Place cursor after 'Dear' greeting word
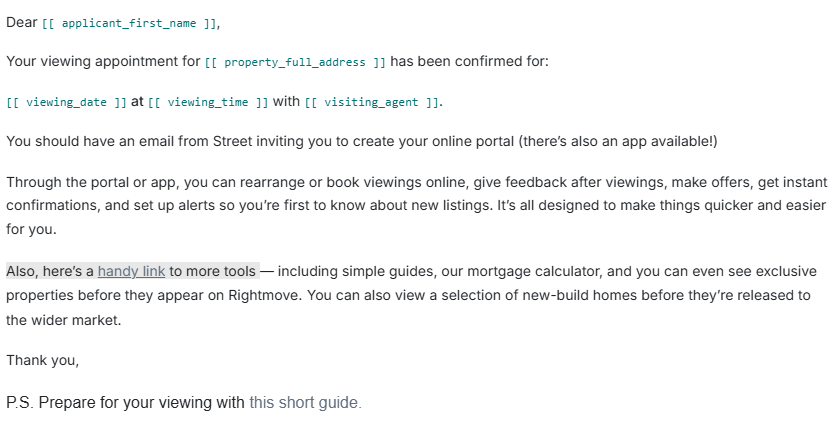This screenshot has width=837, height=437. tap(38, 22)
